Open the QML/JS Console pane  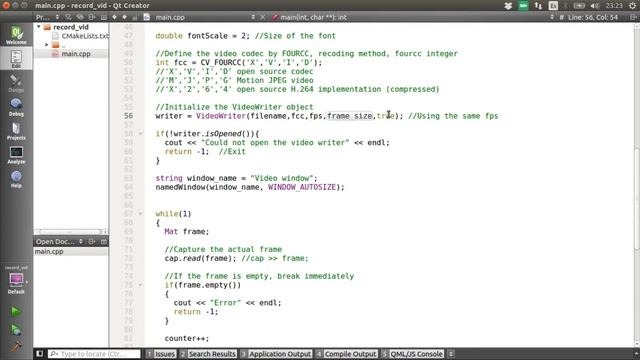click(x=413, y=354)
